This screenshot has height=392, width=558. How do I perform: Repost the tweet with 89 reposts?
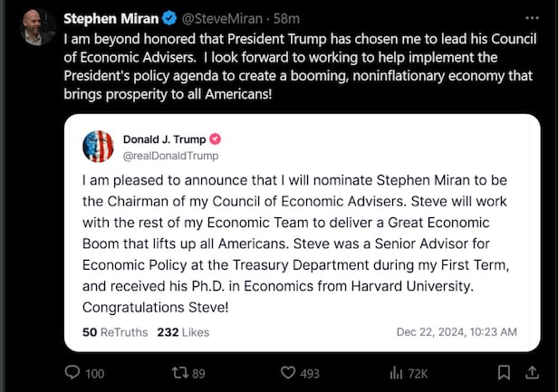182,372
